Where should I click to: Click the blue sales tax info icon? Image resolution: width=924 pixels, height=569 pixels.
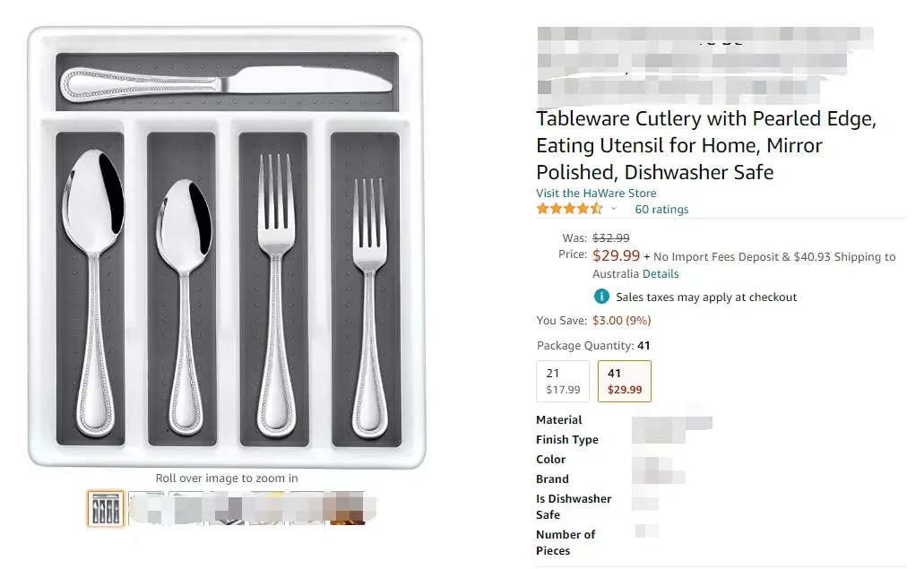pos(601,297)
